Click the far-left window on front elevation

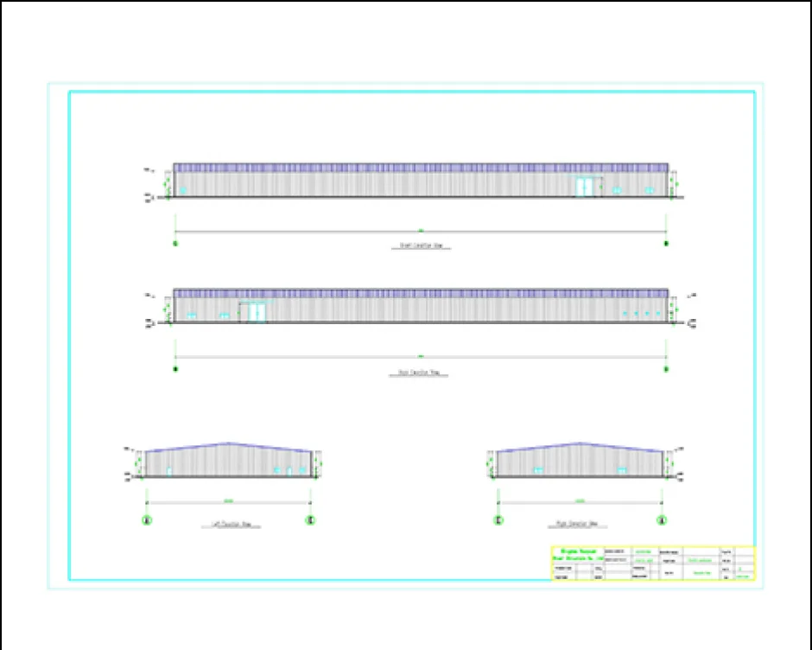[x=182, y=189]
